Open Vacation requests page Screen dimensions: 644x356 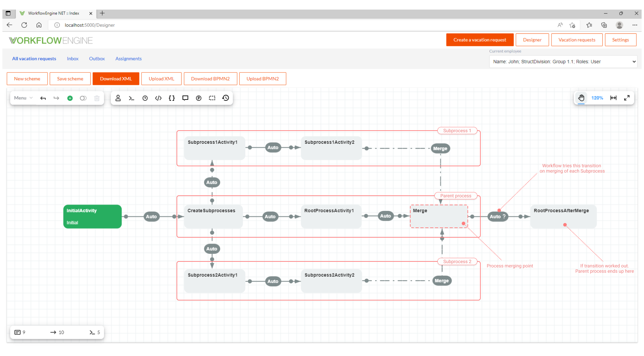[x=577, y=40]
